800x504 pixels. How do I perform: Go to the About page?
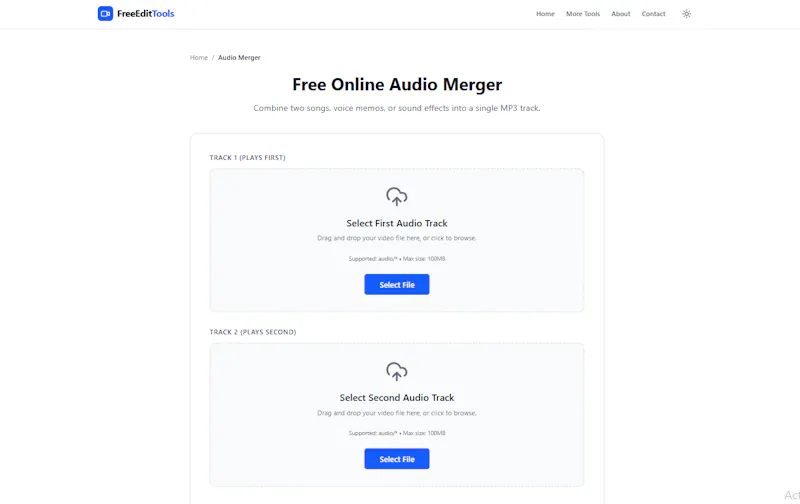click(620, 14)
